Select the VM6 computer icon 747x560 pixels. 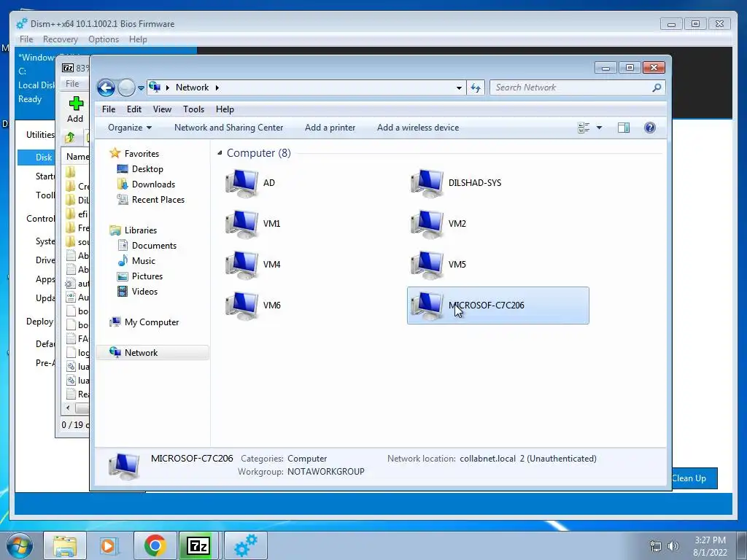(242, 306)
